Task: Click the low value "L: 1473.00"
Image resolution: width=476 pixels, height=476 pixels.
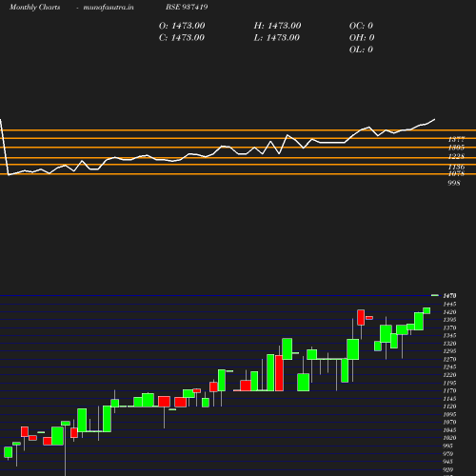Action: pyautogui.click(x=277, y=38)
